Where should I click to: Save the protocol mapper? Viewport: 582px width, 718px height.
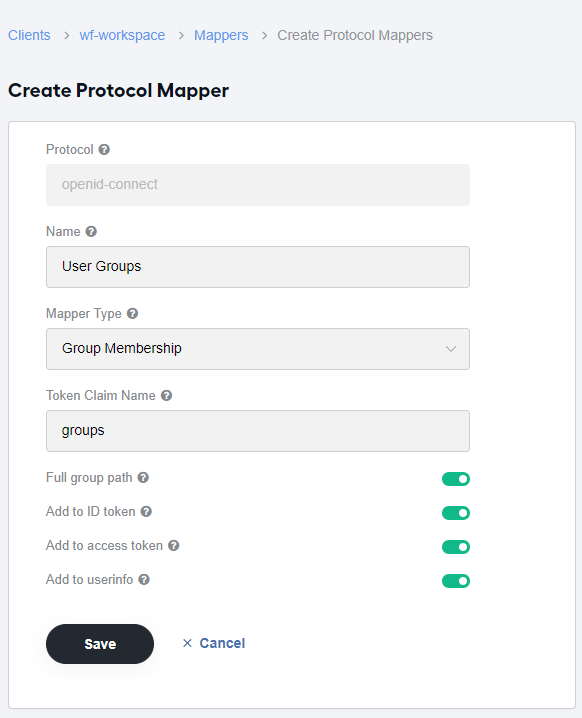coord(100,644)
